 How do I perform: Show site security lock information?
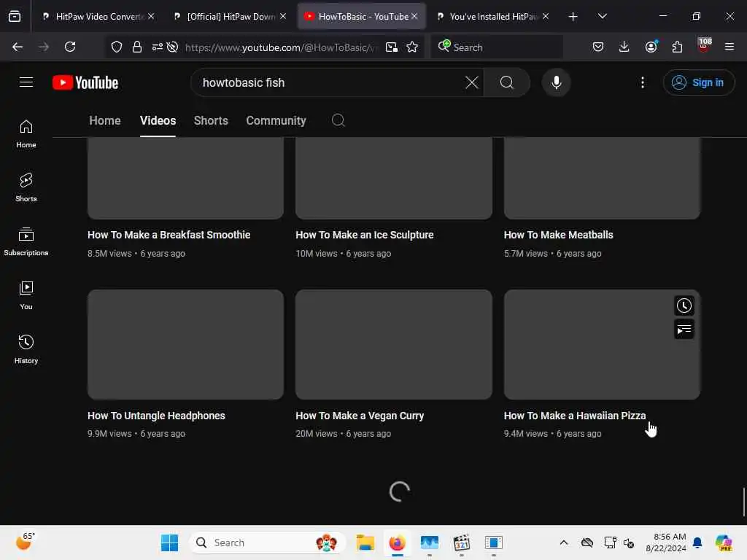tap(137, 47)
